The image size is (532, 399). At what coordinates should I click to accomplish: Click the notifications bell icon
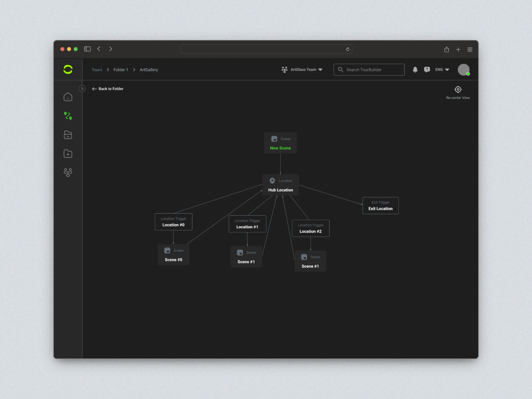[415, 70]
